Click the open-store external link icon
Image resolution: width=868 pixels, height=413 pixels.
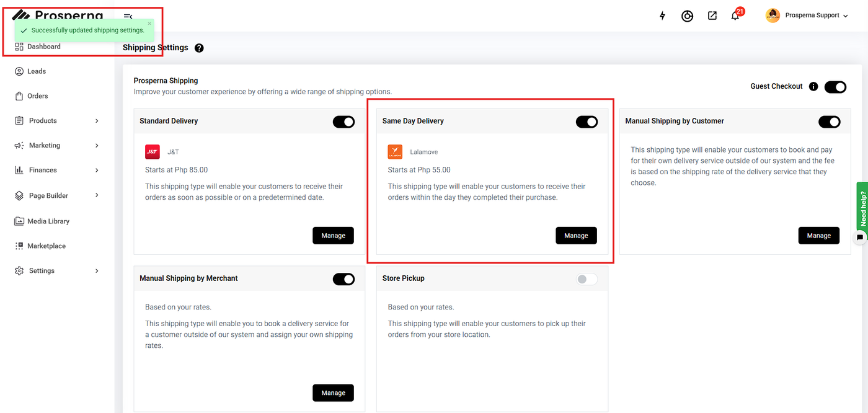712,16
